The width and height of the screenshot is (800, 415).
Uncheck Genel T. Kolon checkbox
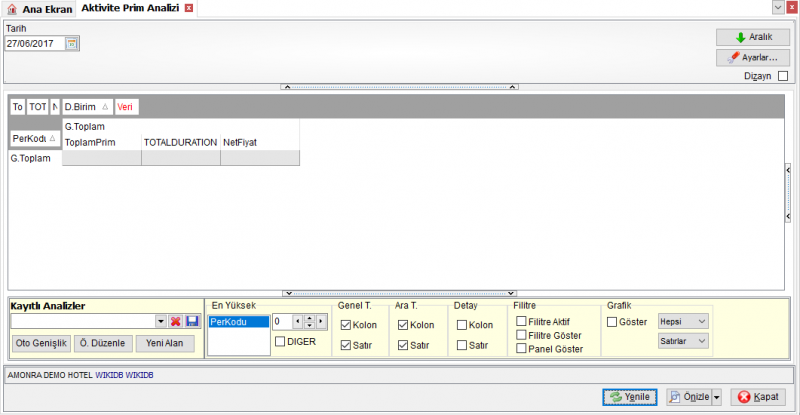pos(346,325)
